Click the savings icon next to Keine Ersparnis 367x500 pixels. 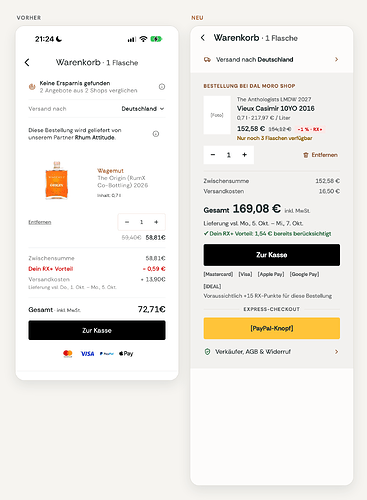pyautogui.click(x=32, y=87)
